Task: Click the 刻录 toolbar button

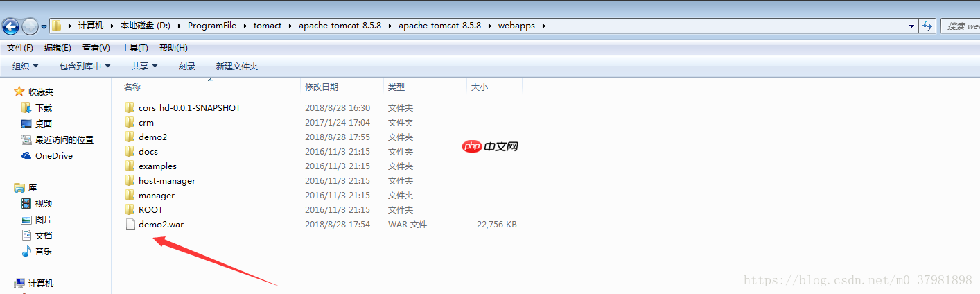Action: pyautogui.click(x=187, y=67)
